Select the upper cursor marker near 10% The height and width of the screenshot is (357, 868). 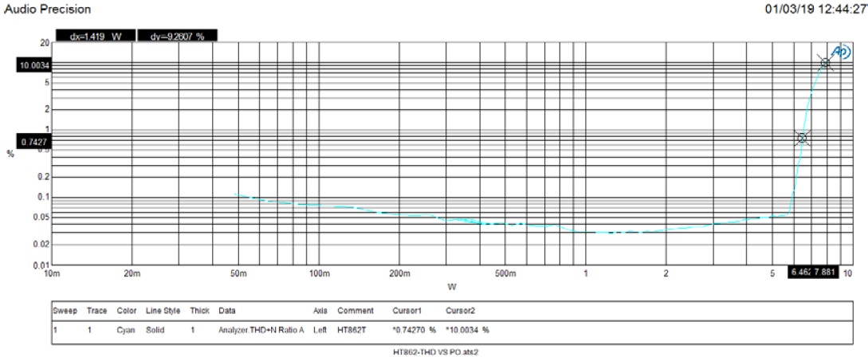pyautogui.click(x=826, y=63)
